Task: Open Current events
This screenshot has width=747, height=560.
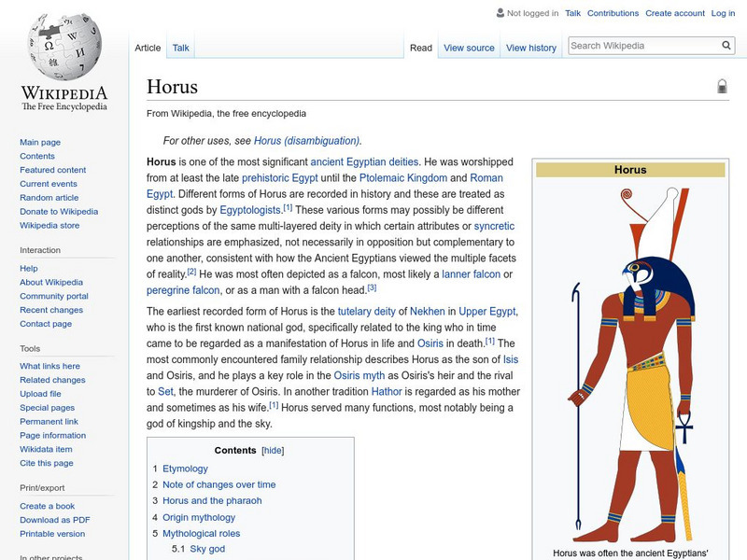Action: (49, 183)
